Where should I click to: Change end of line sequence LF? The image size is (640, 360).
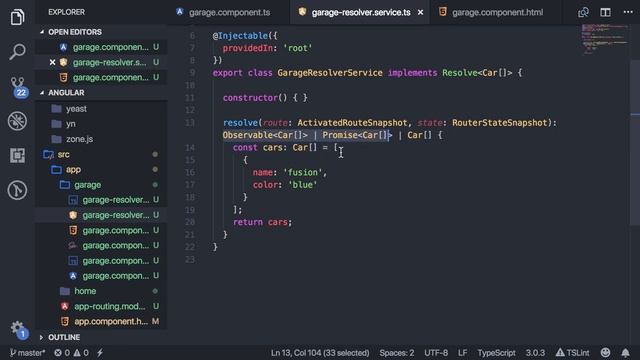[462, 353]
